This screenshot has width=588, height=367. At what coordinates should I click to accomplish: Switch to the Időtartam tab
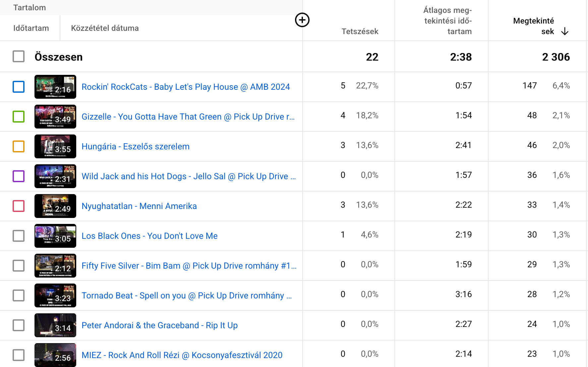pyautogui.click(x=31, y=28)
